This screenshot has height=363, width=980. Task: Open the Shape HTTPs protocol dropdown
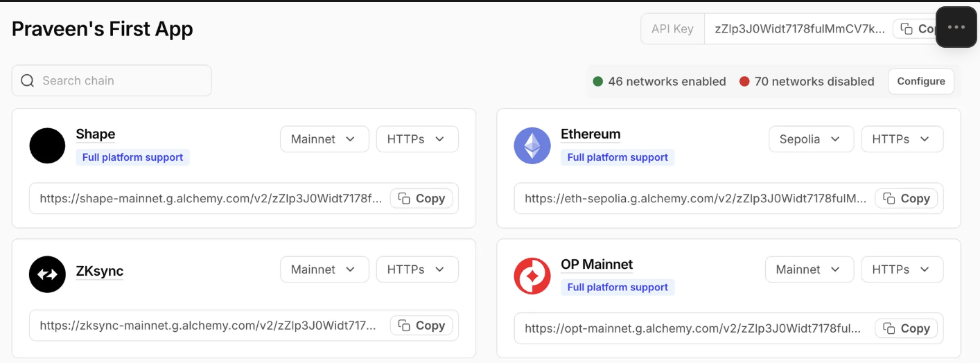(x=417, y=139)
